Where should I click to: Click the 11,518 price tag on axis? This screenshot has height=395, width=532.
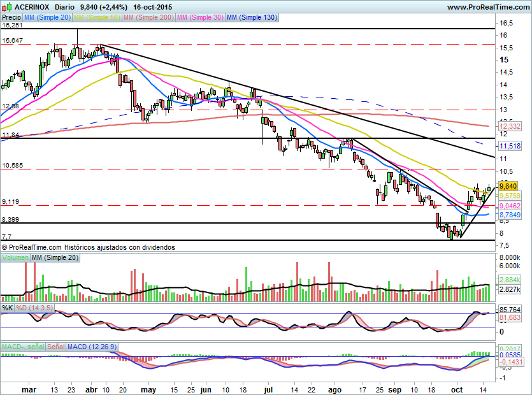510,146
